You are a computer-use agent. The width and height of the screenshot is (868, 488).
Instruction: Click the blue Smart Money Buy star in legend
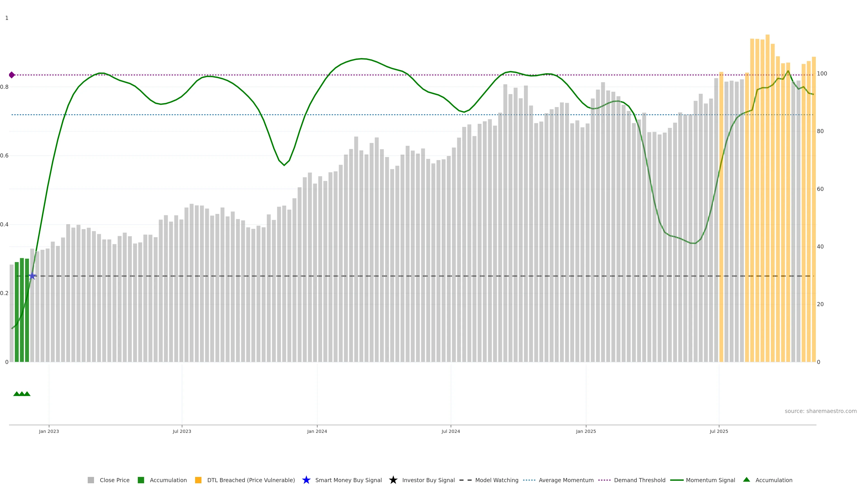pos(306,480)
